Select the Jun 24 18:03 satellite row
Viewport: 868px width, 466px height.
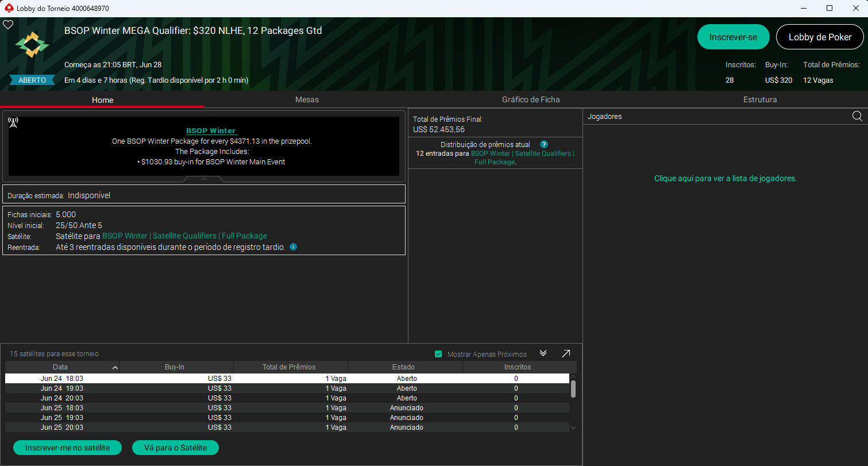pos(287,379)
